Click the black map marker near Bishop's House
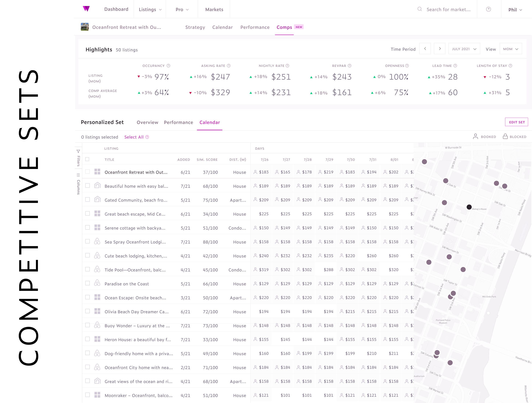Viewport: 532px width, 403px height. [x=469, y=207]
